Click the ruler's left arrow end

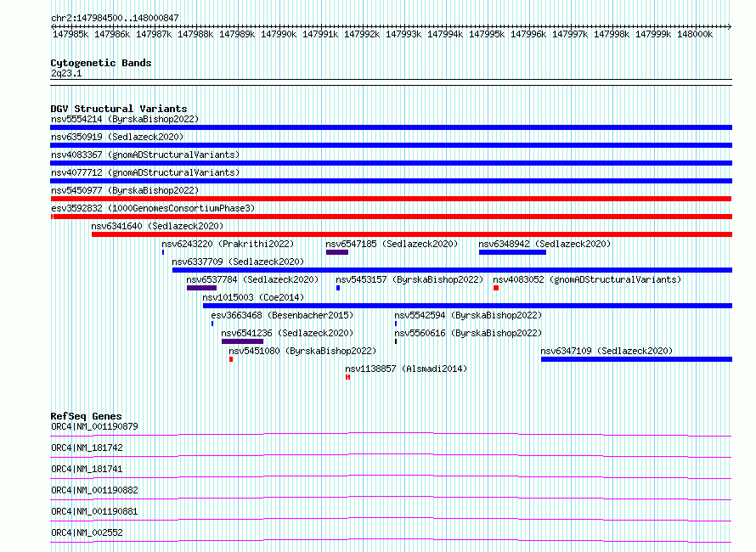pos(53,26)
